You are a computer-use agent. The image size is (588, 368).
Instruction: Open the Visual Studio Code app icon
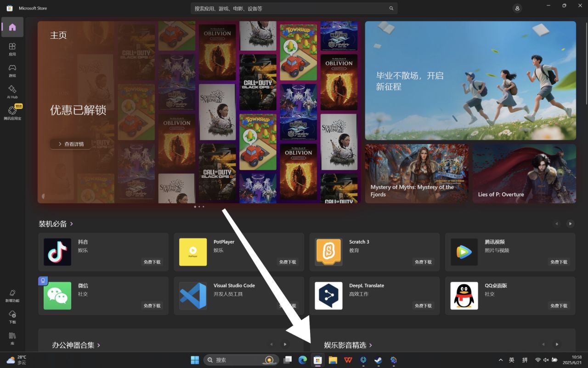click(193, 295)
